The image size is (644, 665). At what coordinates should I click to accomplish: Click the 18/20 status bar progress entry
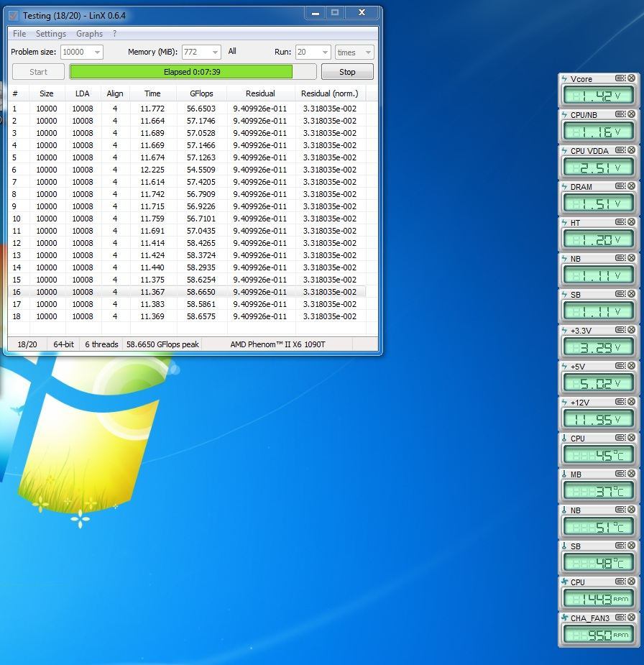pyautogui.click(x=27, y=344)
